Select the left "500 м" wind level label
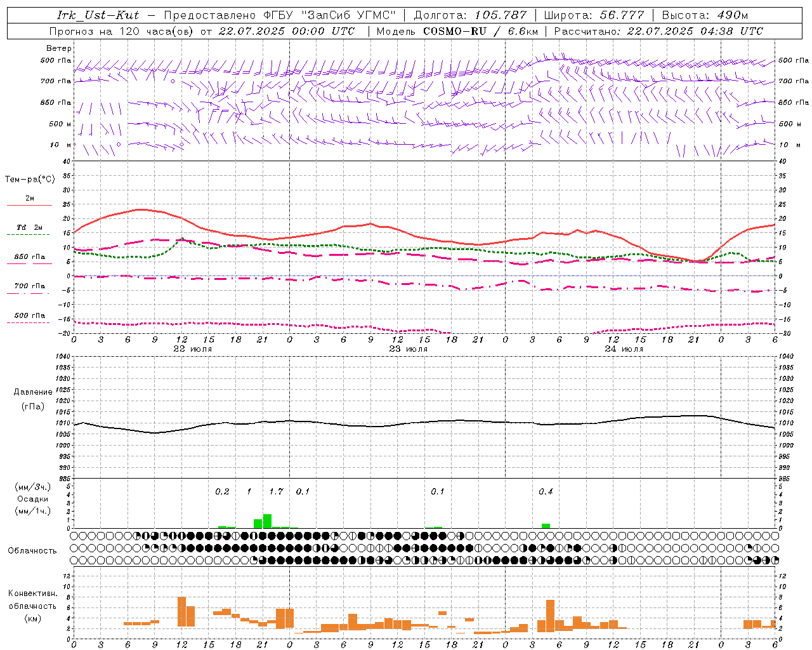This screenshot has height=650, width=812. (60, 124)
